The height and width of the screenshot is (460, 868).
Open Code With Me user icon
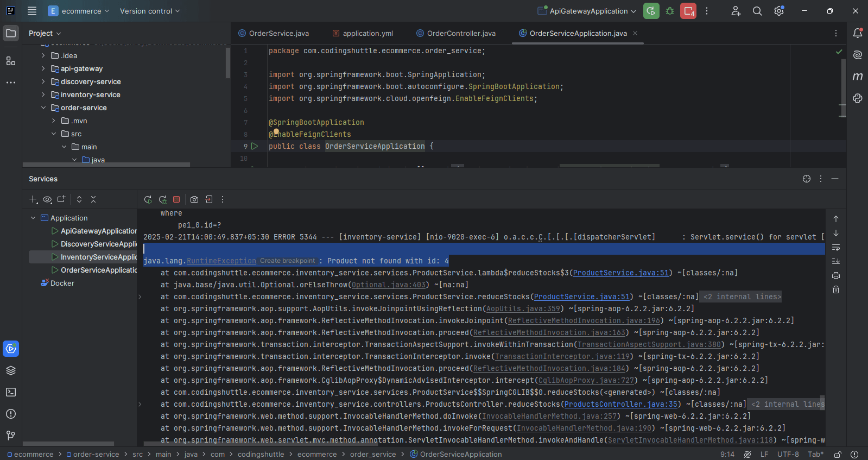[736, 11]
